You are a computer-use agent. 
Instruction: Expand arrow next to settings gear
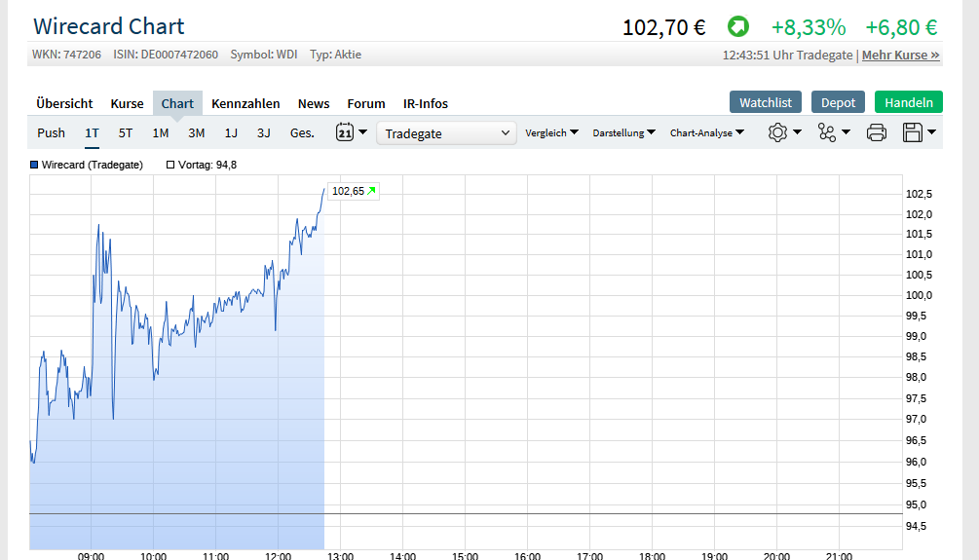coord(797,132)
